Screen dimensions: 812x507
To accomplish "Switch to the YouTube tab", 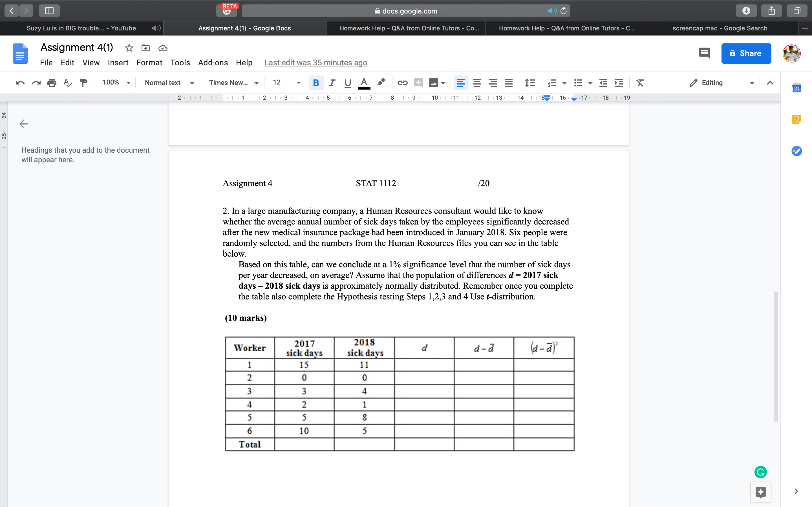I will 81,28.
